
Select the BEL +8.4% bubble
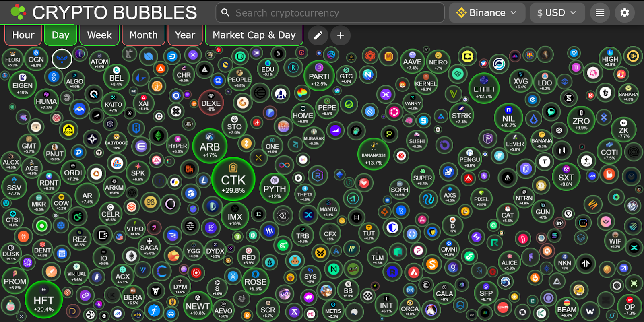click(x=116, y=78)
